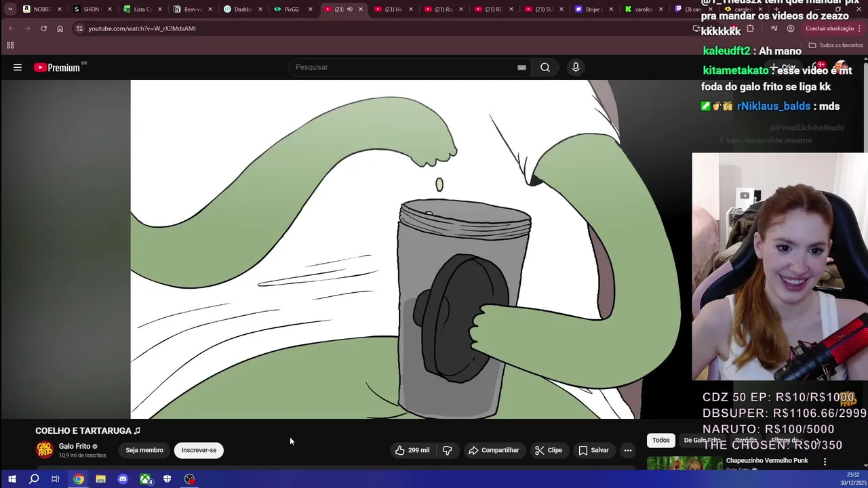Switch to the NOBRE browser tab
This screenshot has width=868, height=488.
[42, 9]
